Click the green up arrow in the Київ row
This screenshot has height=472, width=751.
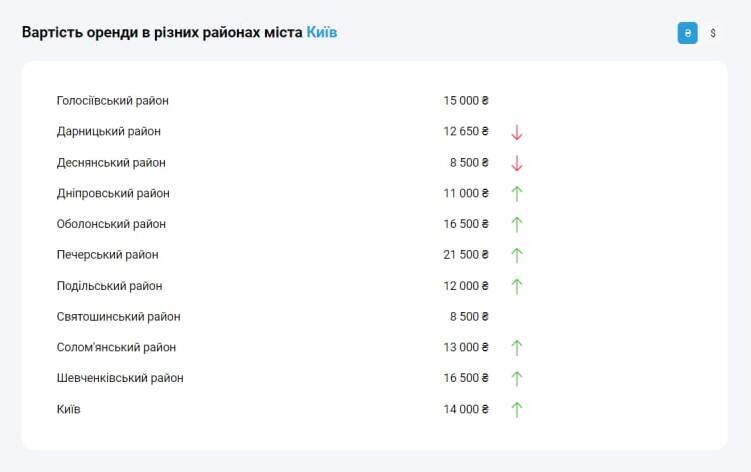pos(517,409)
